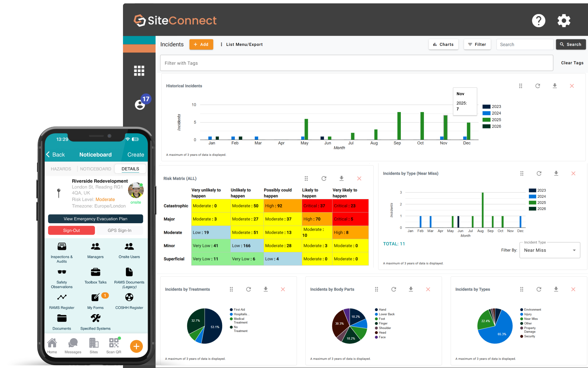588x368 pixels.
Task: Refresh Incidents by Types chart
Action: click(539, 289)
